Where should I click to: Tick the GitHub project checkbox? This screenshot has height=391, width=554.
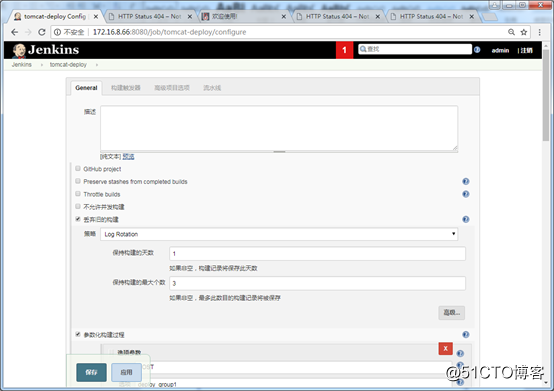(x=78, y=168)
